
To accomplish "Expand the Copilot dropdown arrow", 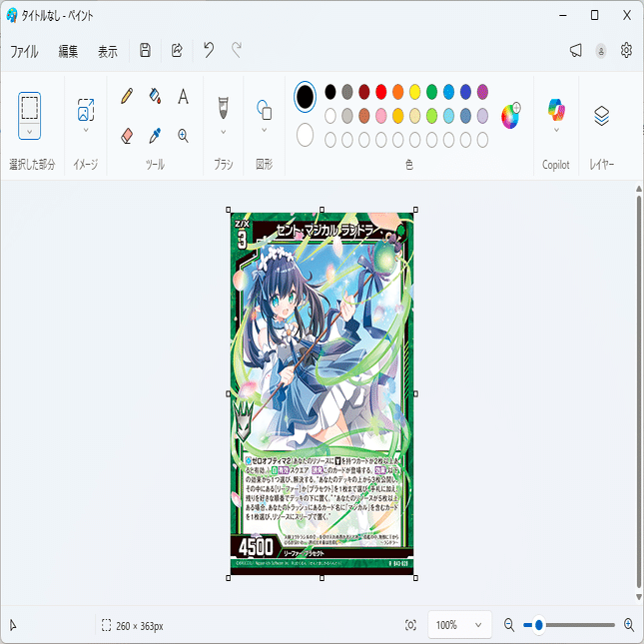I will click(x=556, y=130).
